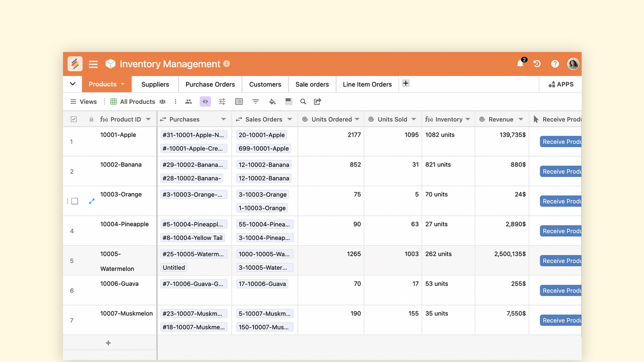Open the revision history icon
The height and width of the screenshot is (362, 644).
537,64
